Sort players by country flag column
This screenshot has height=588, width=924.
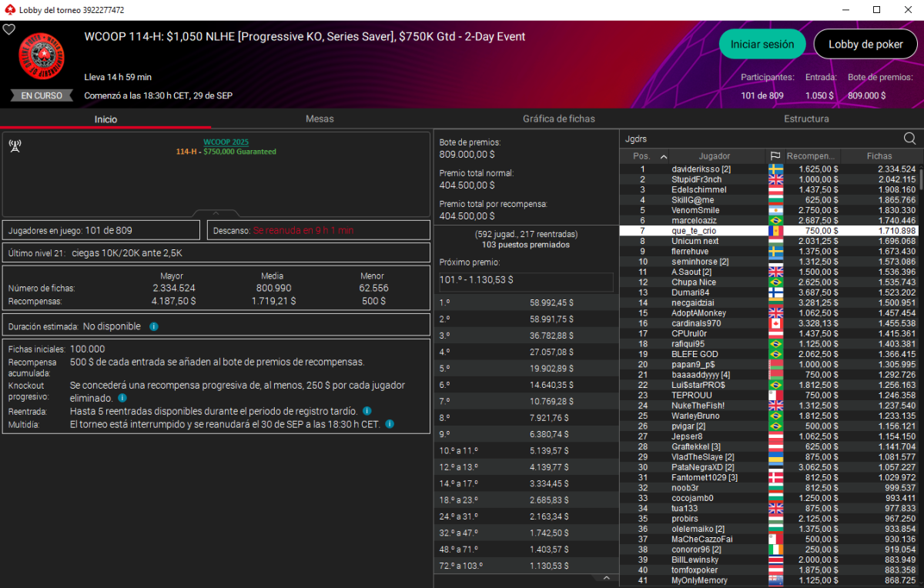(x=775, y=155)
